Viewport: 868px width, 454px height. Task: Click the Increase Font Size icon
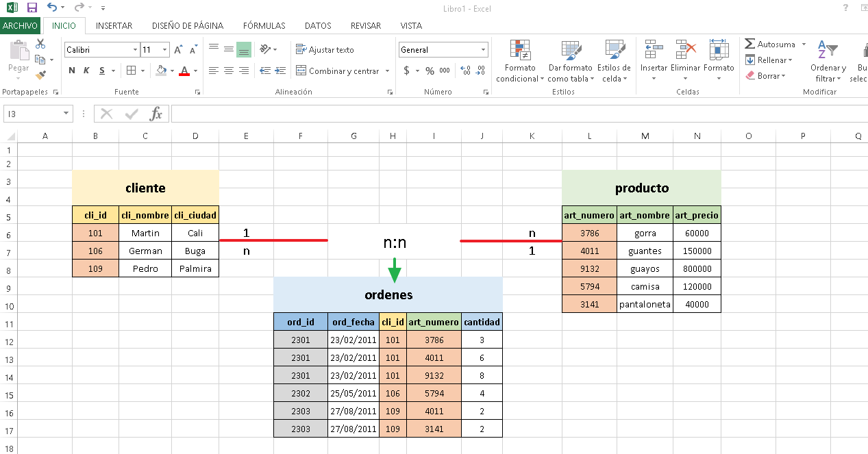178,50
